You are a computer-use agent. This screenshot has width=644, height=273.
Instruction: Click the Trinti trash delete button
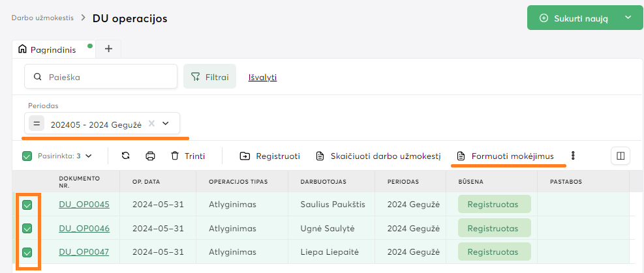click(188, 156)
